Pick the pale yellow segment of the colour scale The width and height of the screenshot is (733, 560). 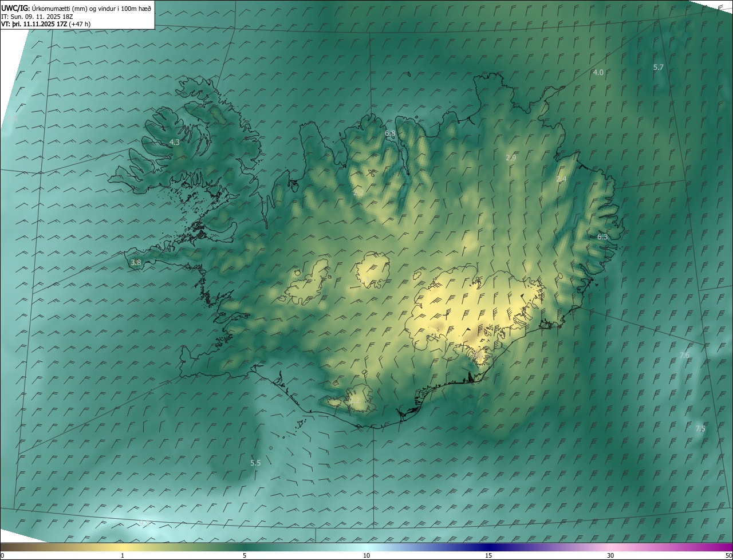(x=123, y=547)
